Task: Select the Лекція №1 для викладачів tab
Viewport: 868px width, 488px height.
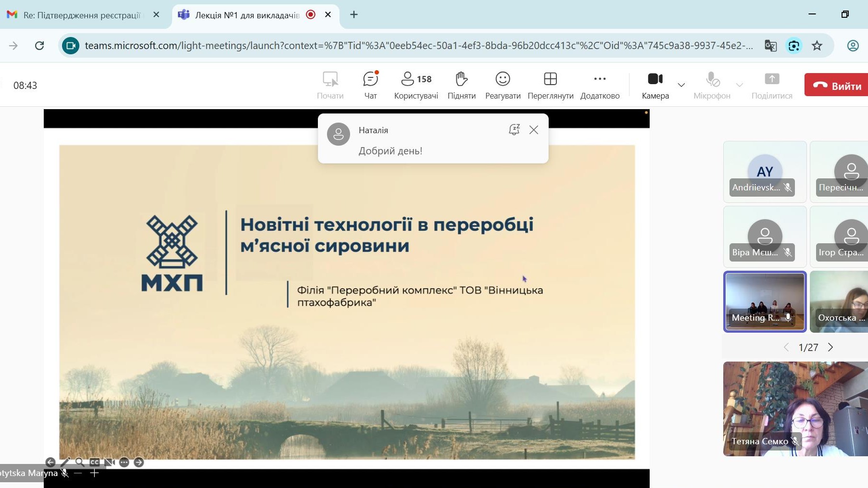Action: pyautogui.click(x=247, y=15)
